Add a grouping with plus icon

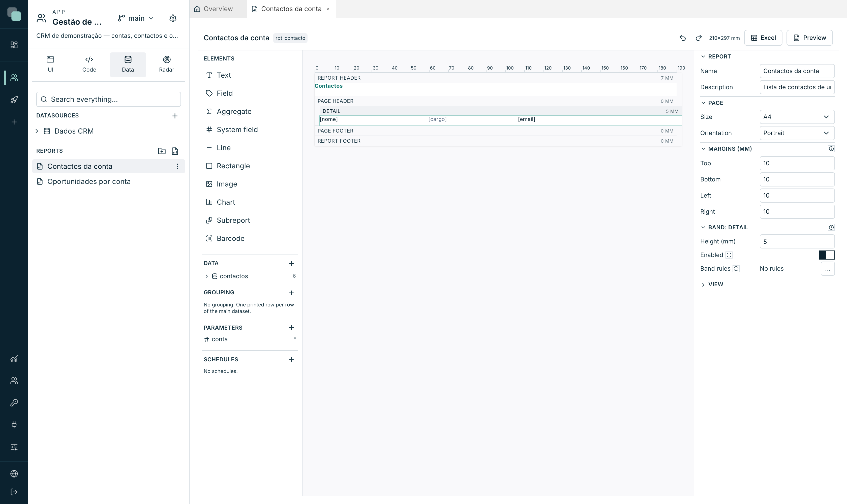pyautogui.click(x=291, y=293)
